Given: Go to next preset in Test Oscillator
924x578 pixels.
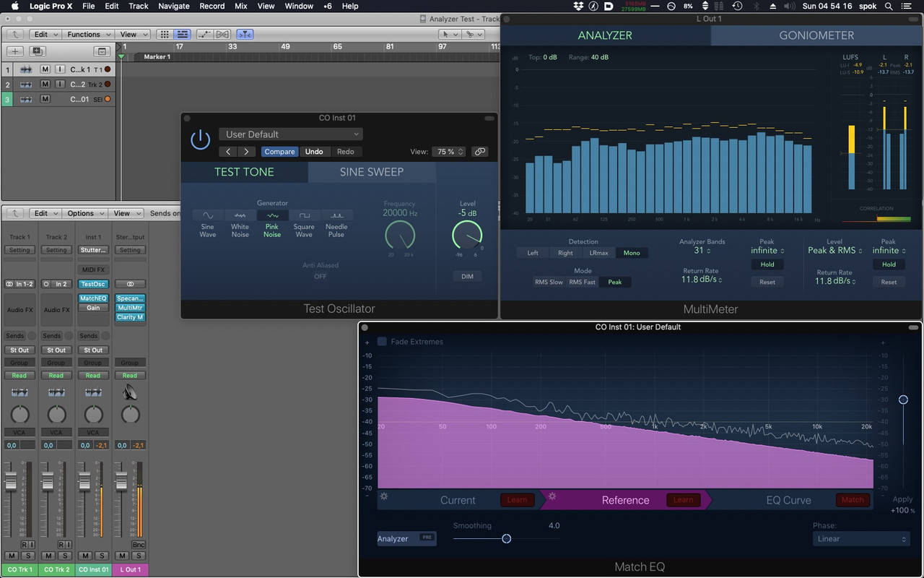Looking at the screenshot, I should [247, 152].
